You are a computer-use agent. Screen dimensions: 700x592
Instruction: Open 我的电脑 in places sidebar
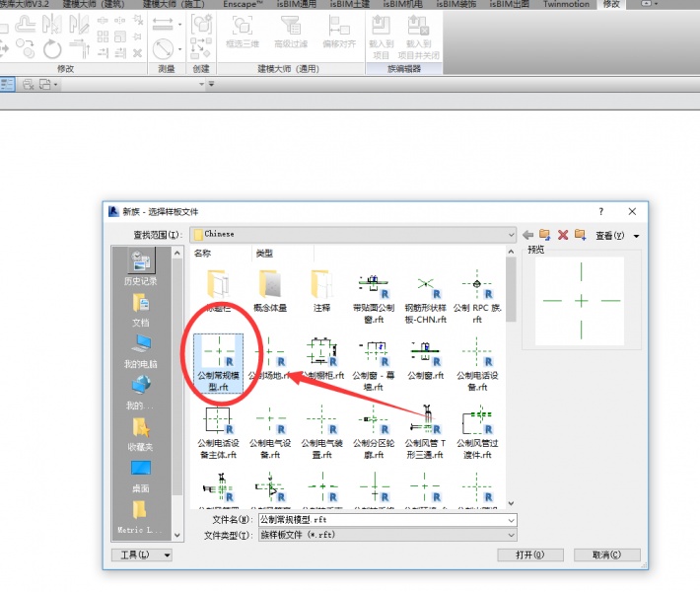coord(141,349)
